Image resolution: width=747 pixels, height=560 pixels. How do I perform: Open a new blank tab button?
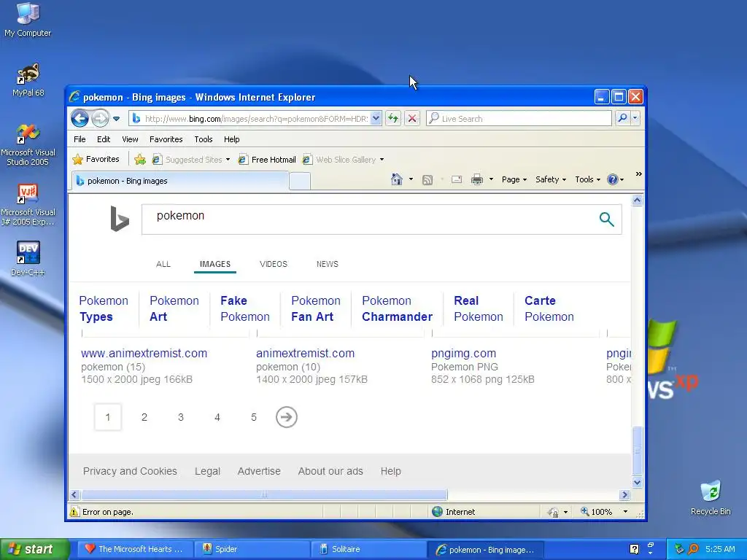[300, 182]
